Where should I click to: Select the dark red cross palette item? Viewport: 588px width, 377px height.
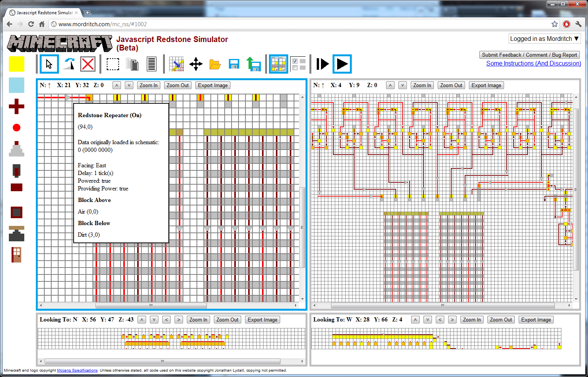coord(17,106)
